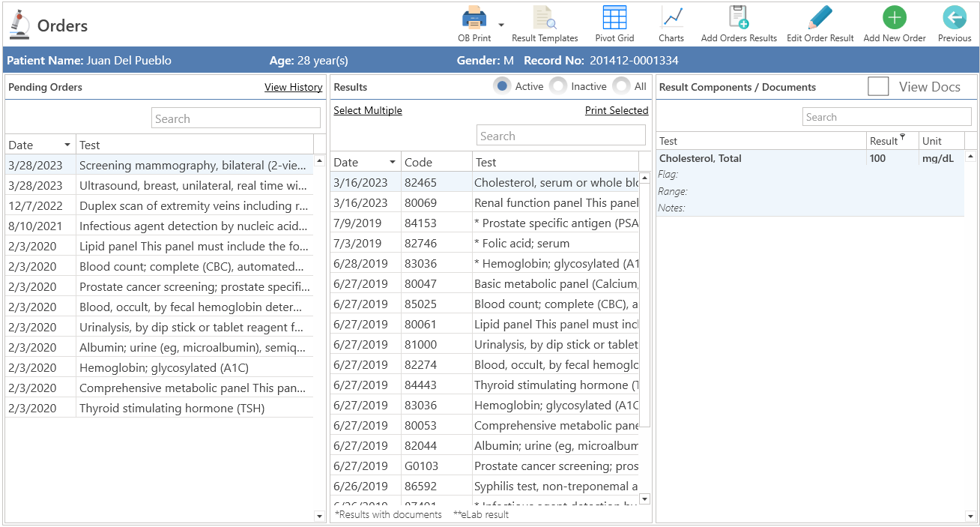Go back with the Previous arrow
The height and width of the screenshot is (527, 980).
point(955,17)
